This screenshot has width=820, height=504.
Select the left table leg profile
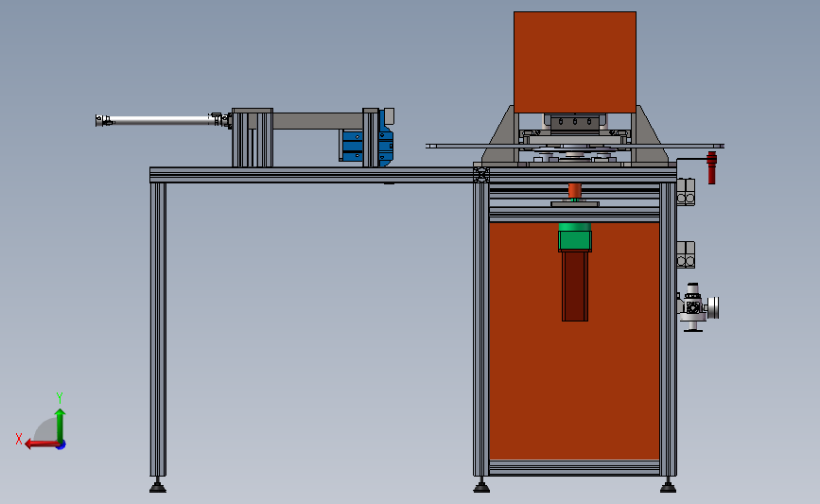[158, 329]
